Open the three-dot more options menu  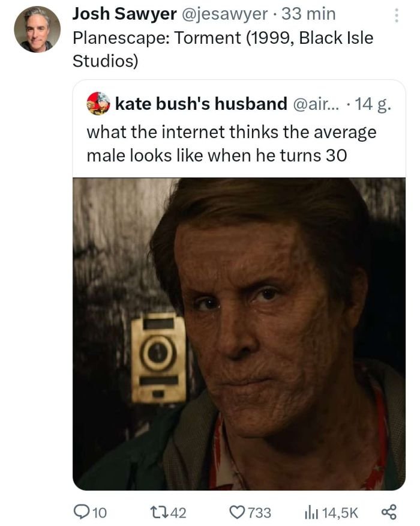[395, 16]
